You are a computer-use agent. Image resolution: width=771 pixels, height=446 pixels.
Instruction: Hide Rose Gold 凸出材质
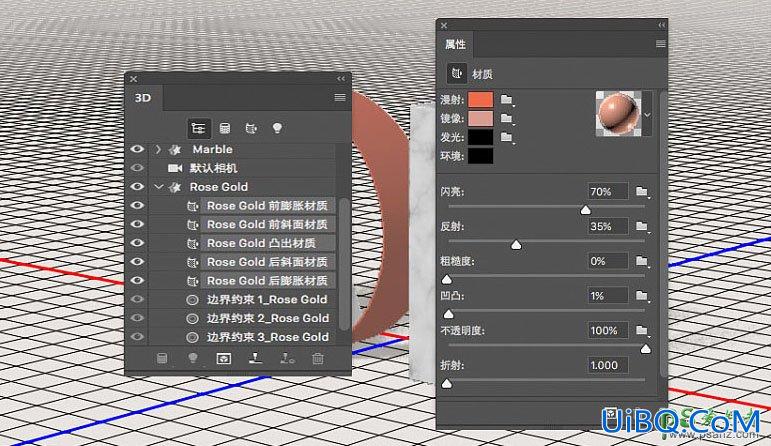pos(137,242)
